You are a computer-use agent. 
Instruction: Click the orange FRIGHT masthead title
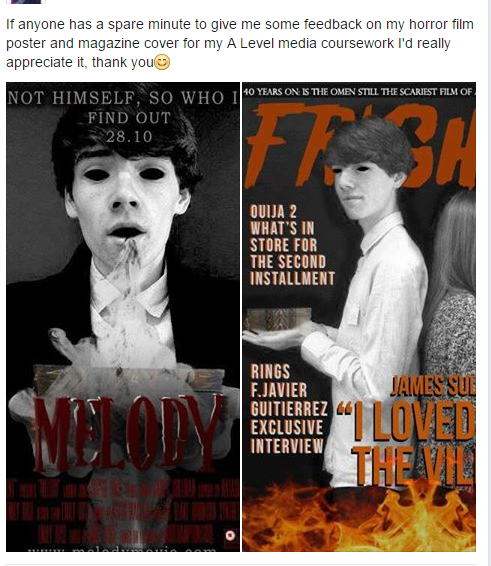point(360,145)
